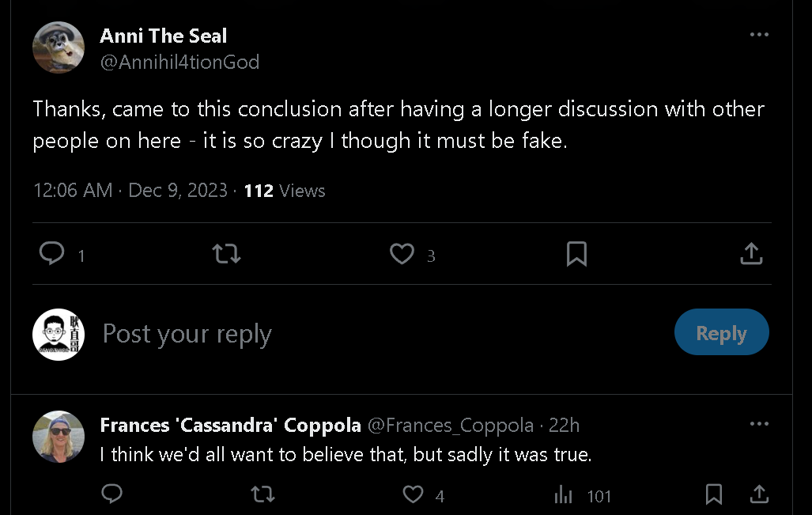
Task: Bookmark Frances Coppola's comment
Action: (x=713, y=494)
